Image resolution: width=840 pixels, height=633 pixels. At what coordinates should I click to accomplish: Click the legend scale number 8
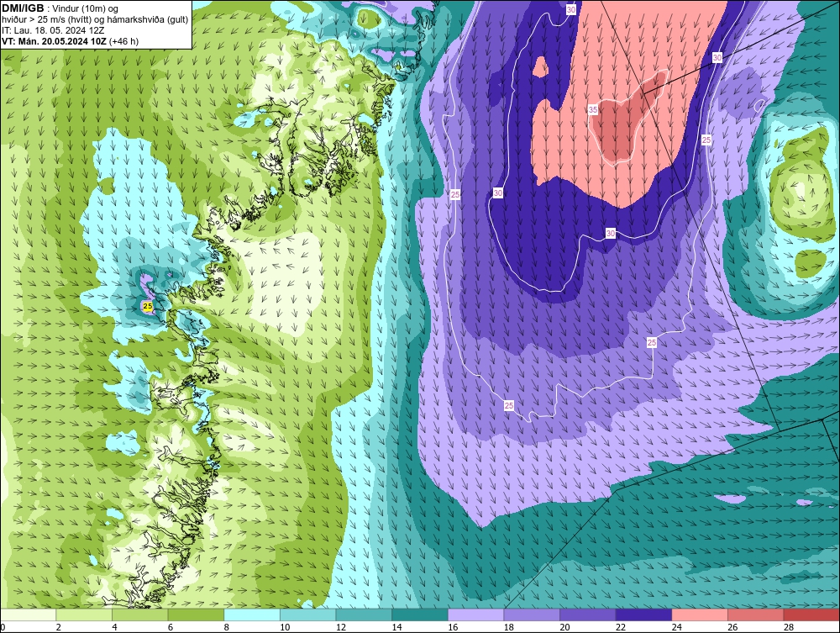[227, 627]
